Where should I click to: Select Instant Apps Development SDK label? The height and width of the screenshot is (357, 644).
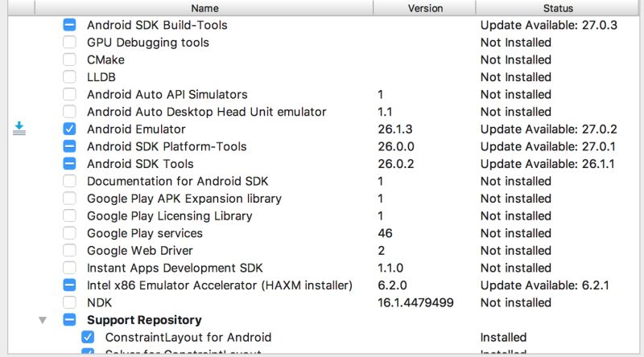(x=175, y=268)
